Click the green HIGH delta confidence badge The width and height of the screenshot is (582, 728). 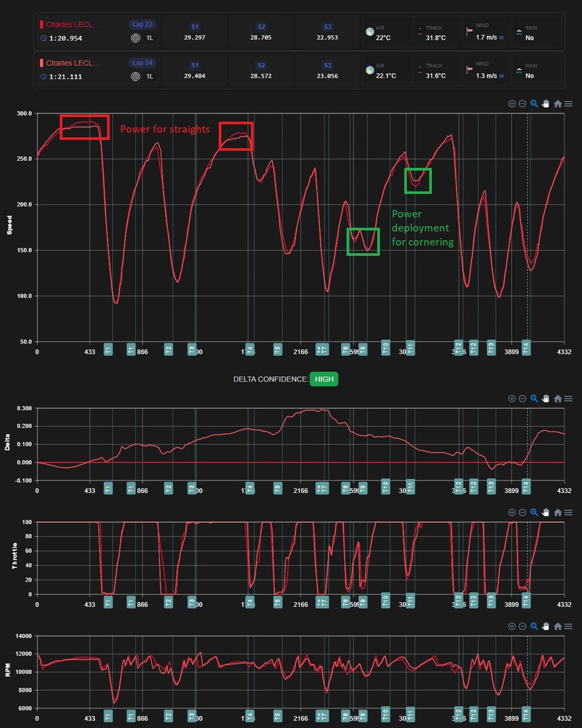point(324,379)
